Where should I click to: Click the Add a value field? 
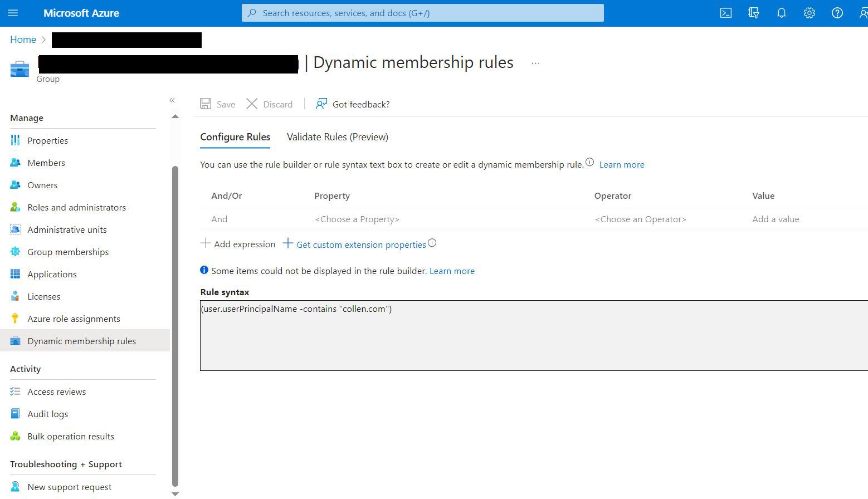(776, 219)
